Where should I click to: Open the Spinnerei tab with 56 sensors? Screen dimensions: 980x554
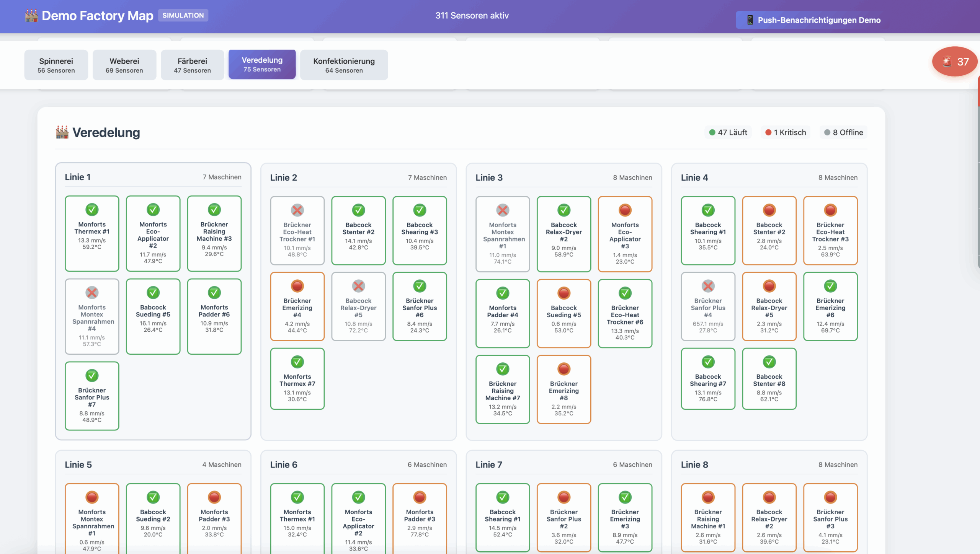56,65
